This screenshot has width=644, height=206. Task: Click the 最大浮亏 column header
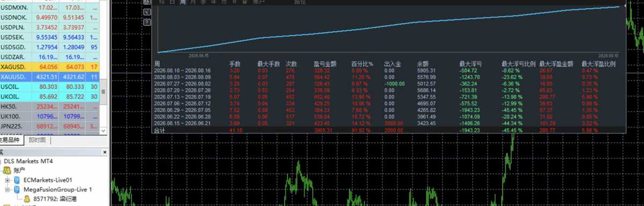pos(470,63)
